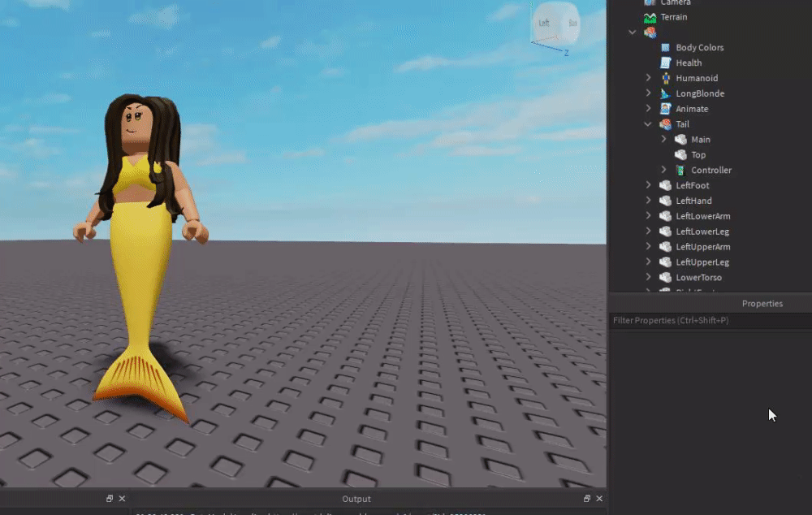812x515 pixels.
Task: Click the Tail model icon
Action: click(666, 124)
